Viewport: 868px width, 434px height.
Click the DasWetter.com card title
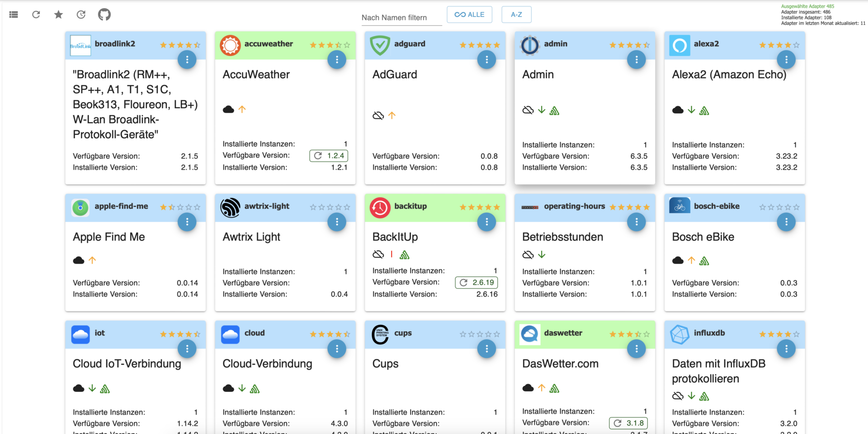(x=560, y=363)
